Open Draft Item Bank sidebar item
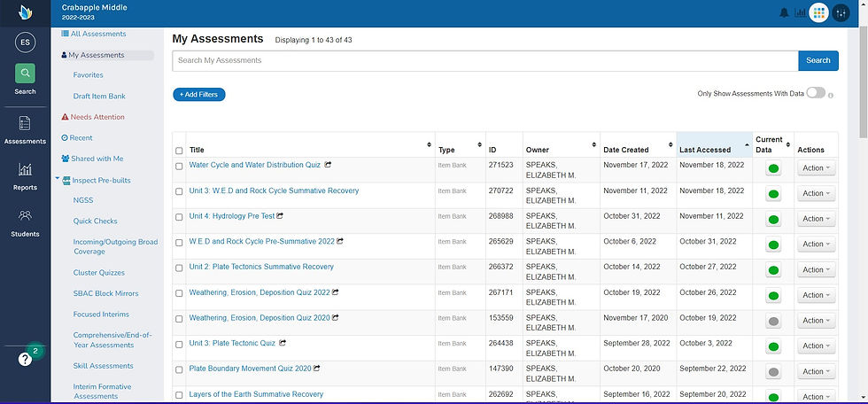 (99, 96)
